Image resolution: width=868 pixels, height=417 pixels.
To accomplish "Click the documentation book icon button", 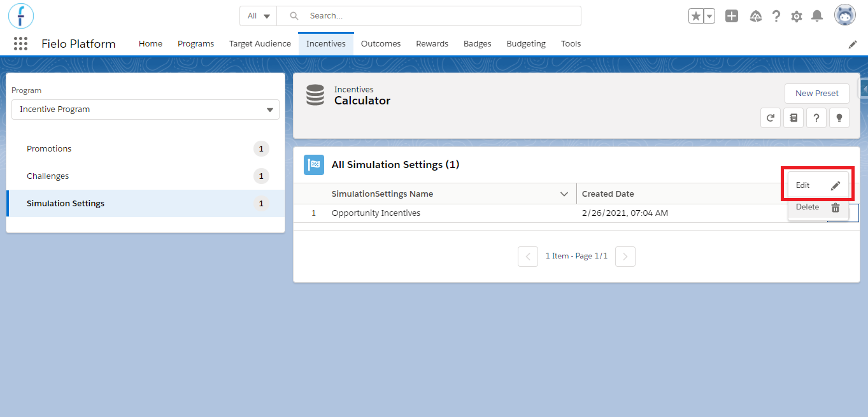I will pos(793,118).
